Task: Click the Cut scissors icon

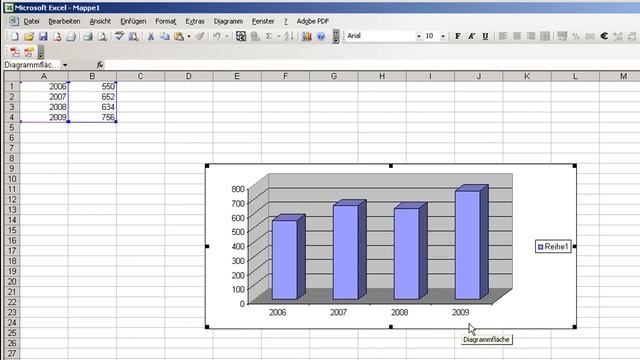Action: point(151,36)
